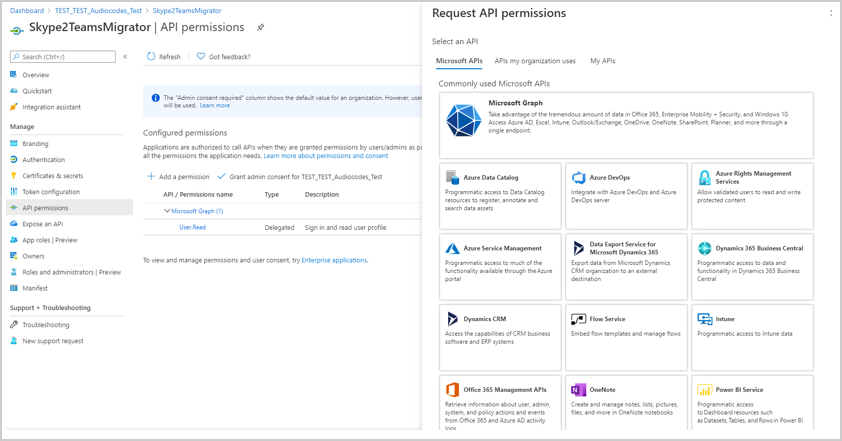The image size is (842, 441).
Task: Switch to My APIs tab
Action: click(603, 61)
